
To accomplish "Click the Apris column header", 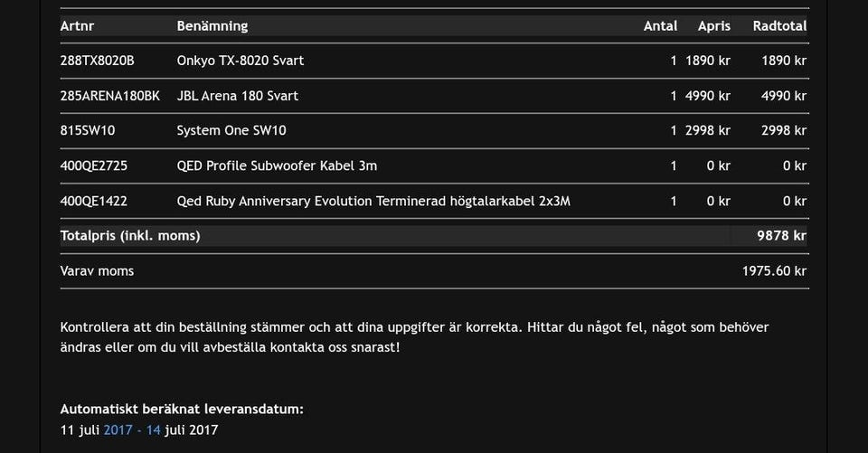I will coord(713,26).
